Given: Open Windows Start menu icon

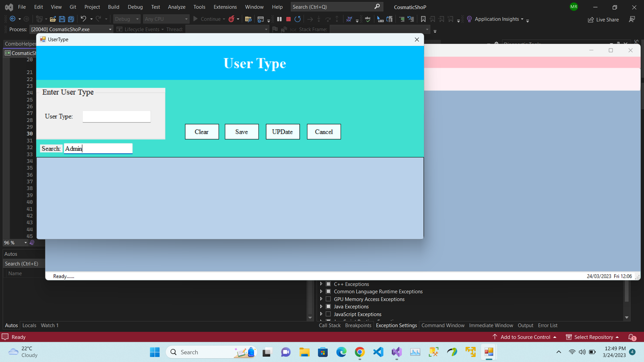Looking at the screenshot, I should click(155, 352).
